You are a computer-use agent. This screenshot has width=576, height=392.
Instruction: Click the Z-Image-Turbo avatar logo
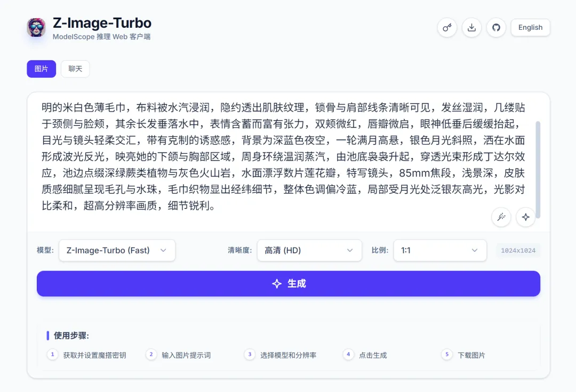(36, 27)
